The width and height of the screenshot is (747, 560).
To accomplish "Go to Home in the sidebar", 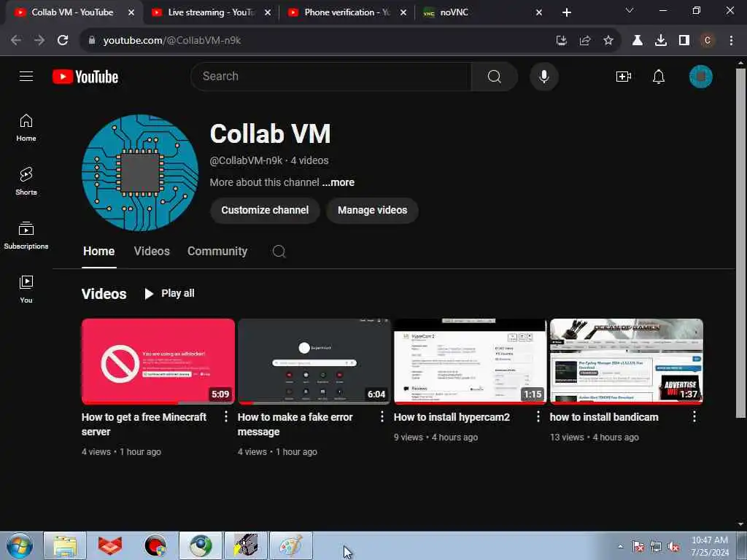I will point(26,128).
